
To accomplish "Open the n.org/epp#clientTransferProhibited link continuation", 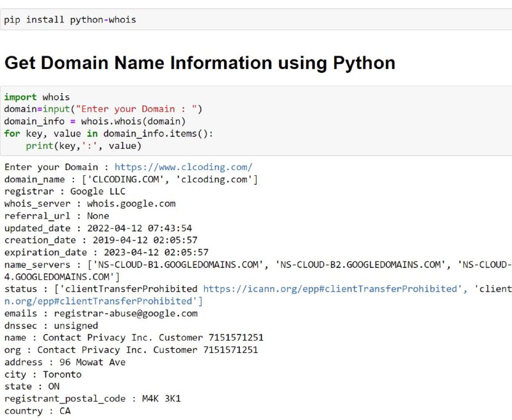I will (x=101, y=301).
